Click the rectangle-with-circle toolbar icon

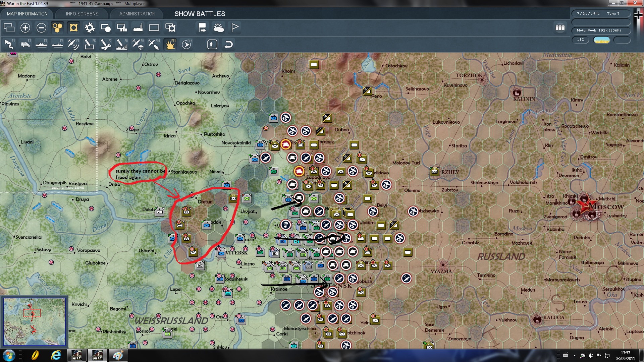click(106, 27)
